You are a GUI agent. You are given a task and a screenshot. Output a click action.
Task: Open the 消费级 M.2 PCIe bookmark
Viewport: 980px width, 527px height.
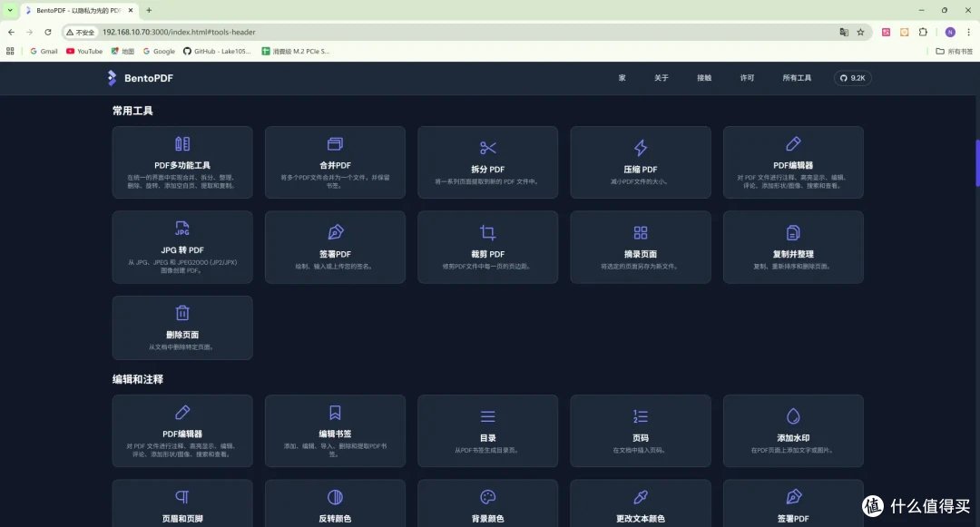pos(296,51)
